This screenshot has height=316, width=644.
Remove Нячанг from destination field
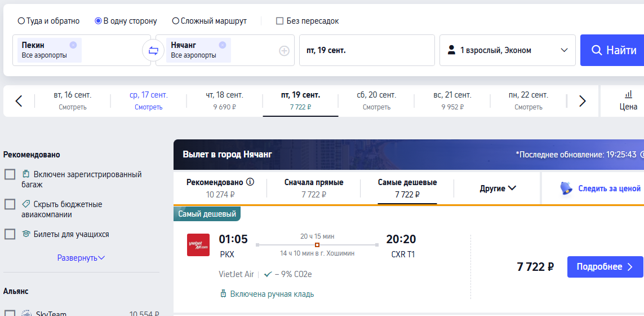[x=222, y=45]
